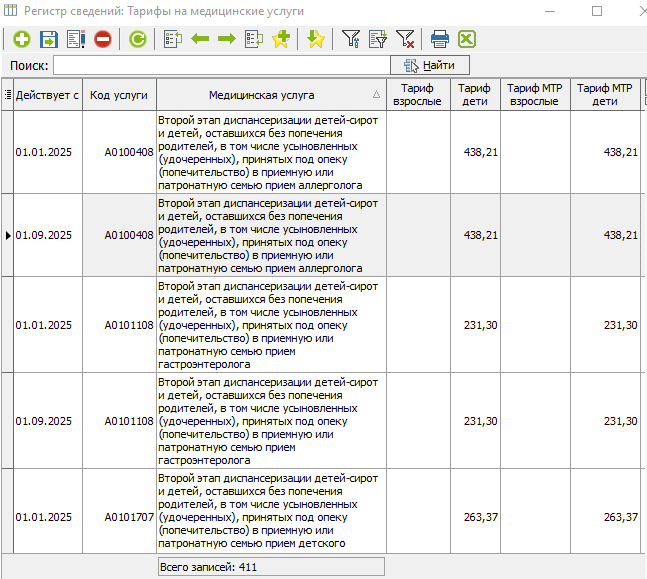Click the Тариф дети column header
The height and width of the screenshot is (579, 647).
coord(474,95)
